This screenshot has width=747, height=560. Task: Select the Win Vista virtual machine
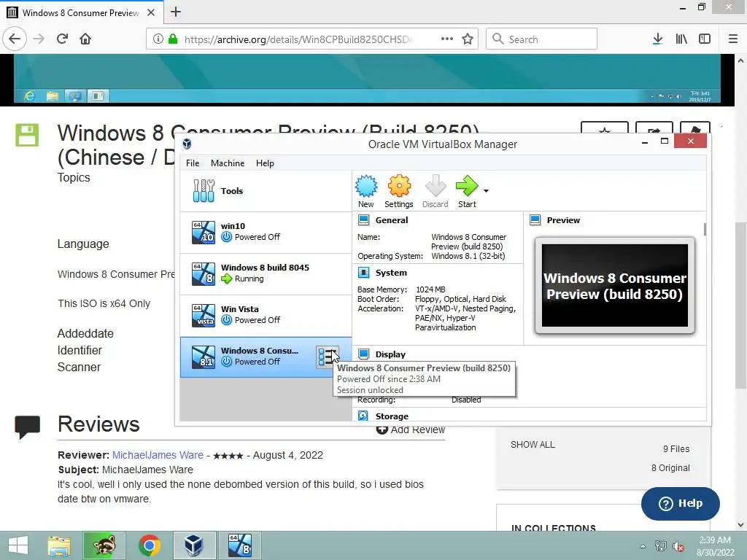tap(266, 315)
